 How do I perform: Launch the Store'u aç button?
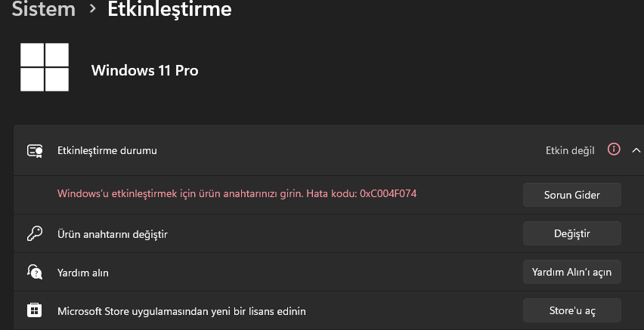[x=571, y=310]
